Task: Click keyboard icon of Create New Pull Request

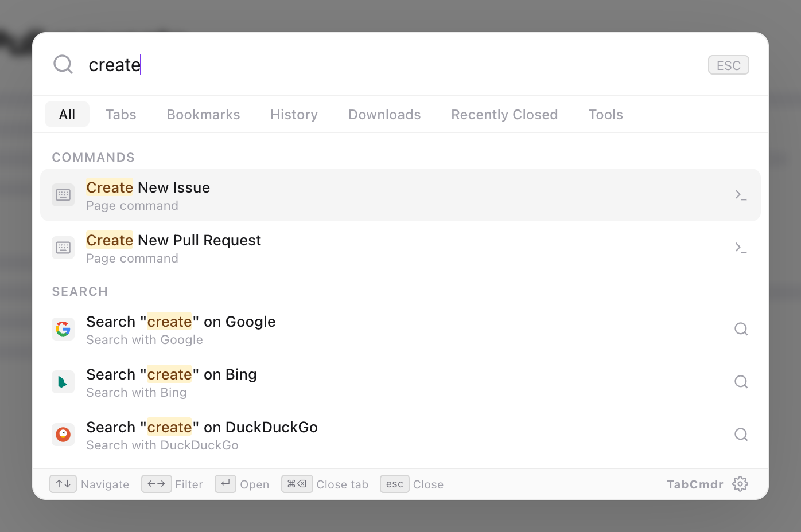Action: [63, 248]
